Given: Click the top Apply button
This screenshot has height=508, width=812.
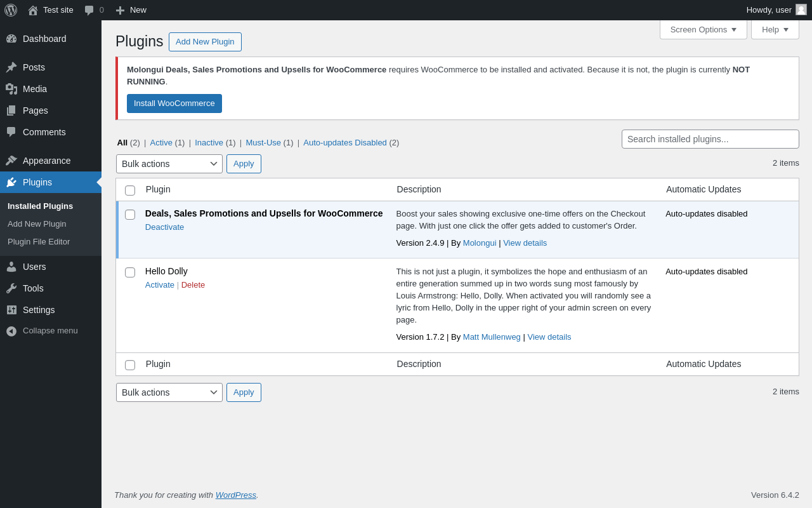Looking at the screenshot, I should (244, 164).
